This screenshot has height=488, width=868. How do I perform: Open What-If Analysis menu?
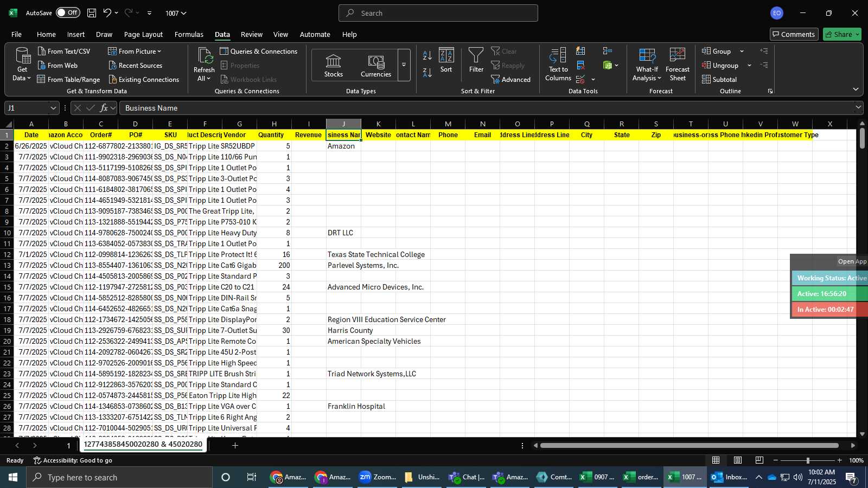[x=647, y=65]
